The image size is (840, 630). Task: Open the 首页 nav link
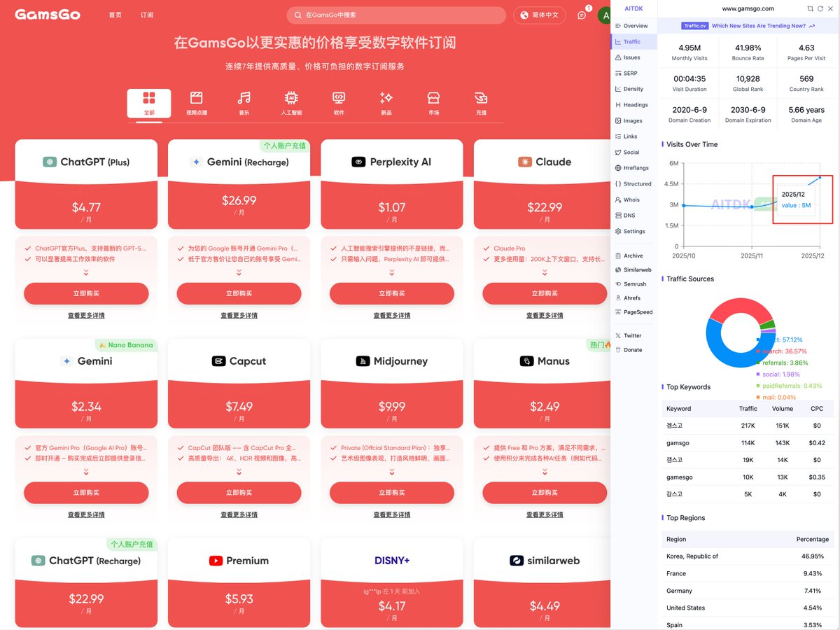[115, 15]
